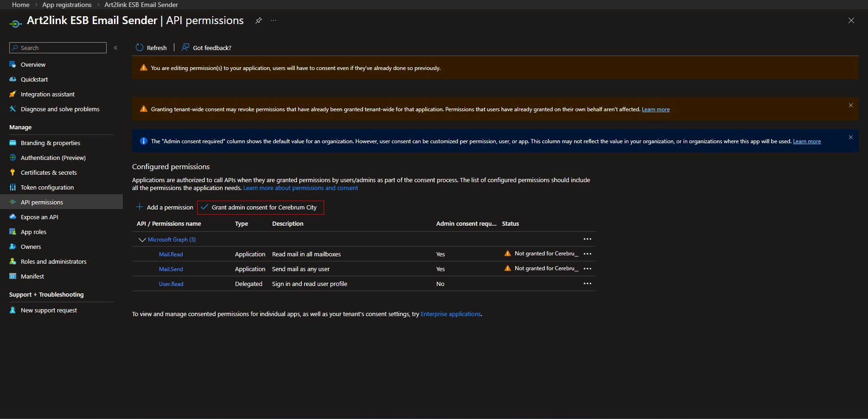This screenshot has width=868, height=419.
Task: Open the more options menu for Mail.Send
Action: click(587, 269)
